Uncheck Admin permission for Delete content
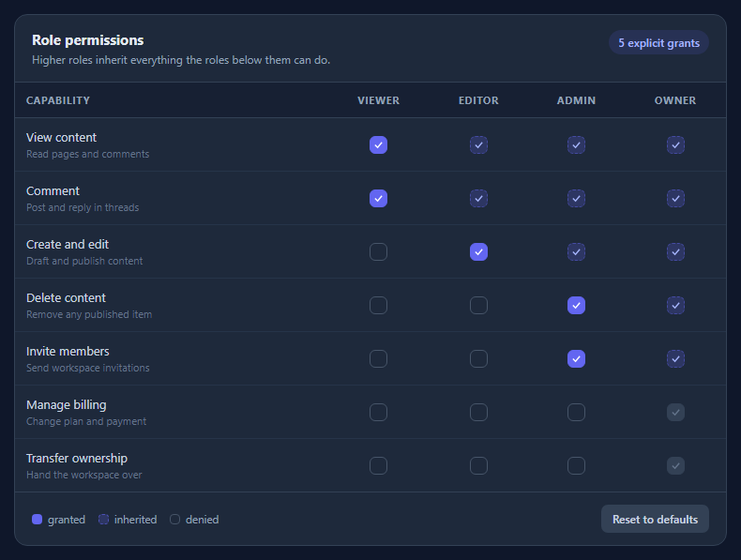 pyautogui.click(x=576, y=305)
